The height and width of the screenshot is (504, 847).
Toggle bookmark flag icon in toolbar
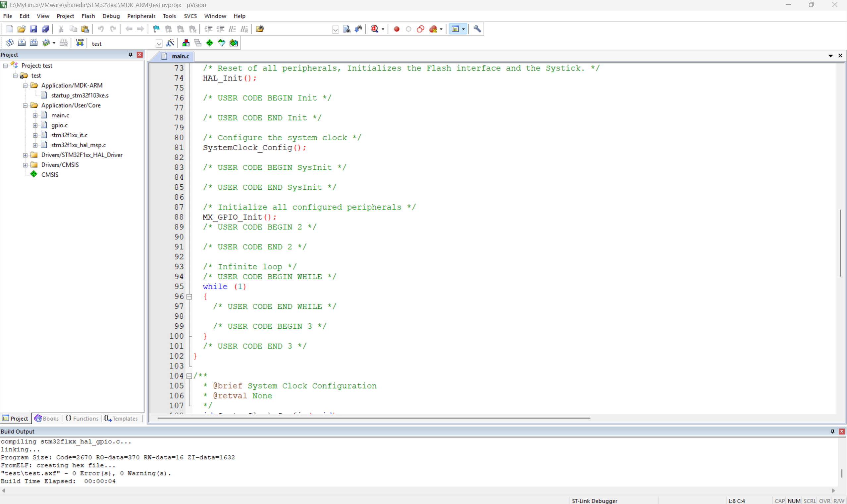pyautogui.click(x=156, y=29)
